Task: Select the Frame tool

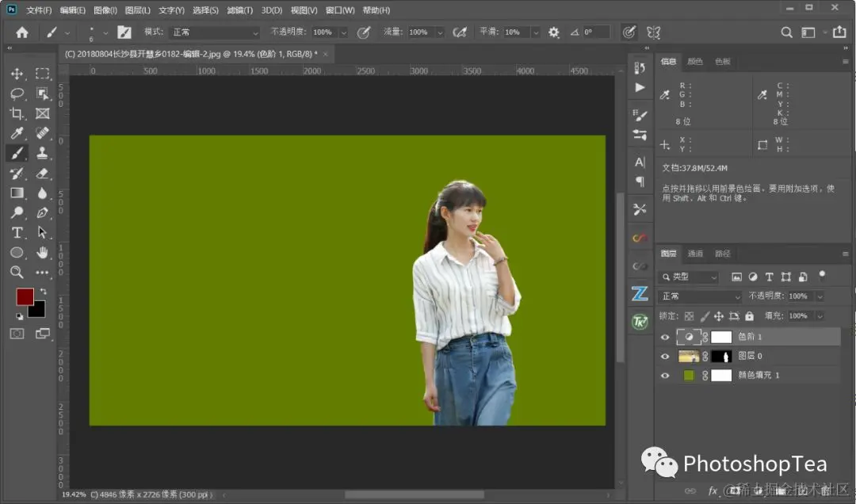Action: (42, 113)
